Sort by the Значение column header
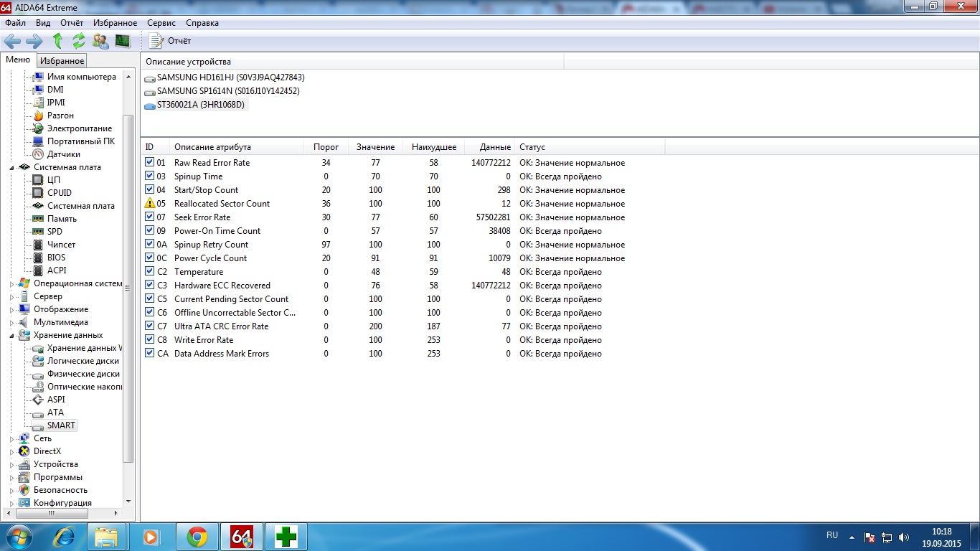 click(x=375, y=147)
